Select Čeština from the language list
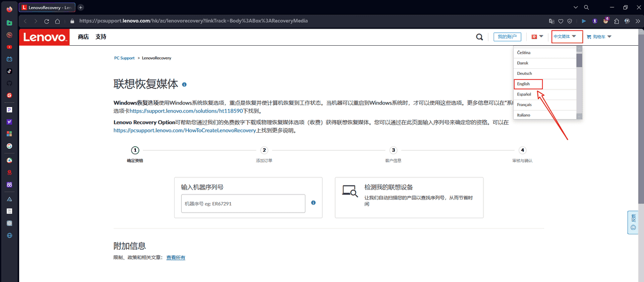The height and width of the screenshot is (282, 644). pyautogui.click(x=545, y=53)
